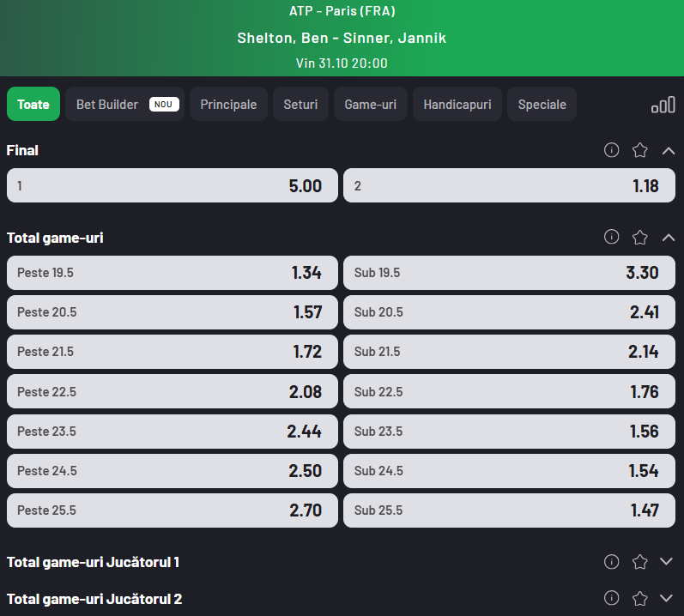Star the Total game-uri market
The image size is (684, 616).
pos(639,237)
